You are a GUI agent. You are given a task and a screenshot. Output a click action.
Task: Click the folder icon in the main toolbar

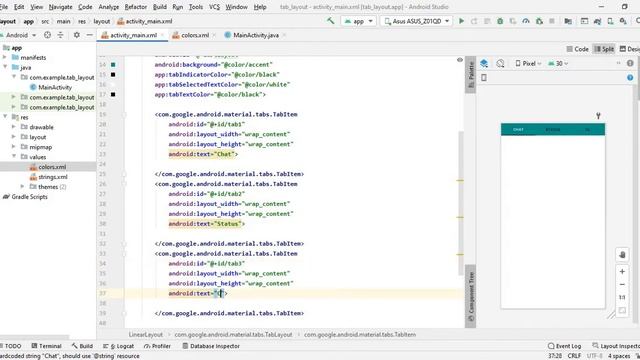click(568, 21)
